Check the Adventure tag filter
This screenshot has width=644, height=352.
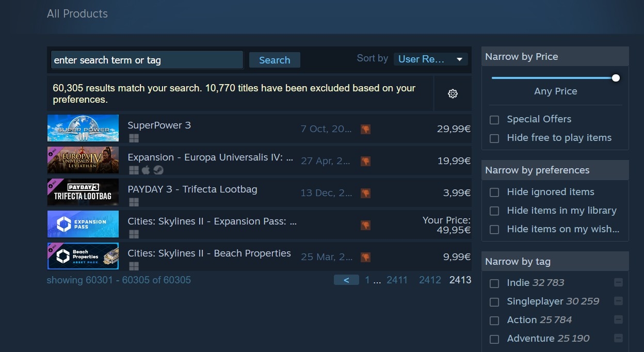click(x=494, y=339)
